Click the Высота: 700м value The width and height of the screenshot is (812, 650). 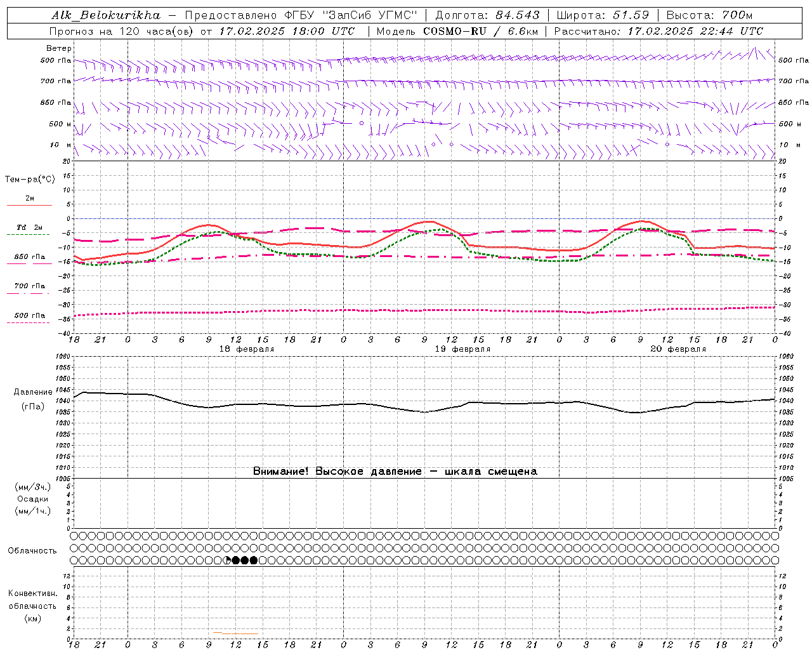[709, 15]
